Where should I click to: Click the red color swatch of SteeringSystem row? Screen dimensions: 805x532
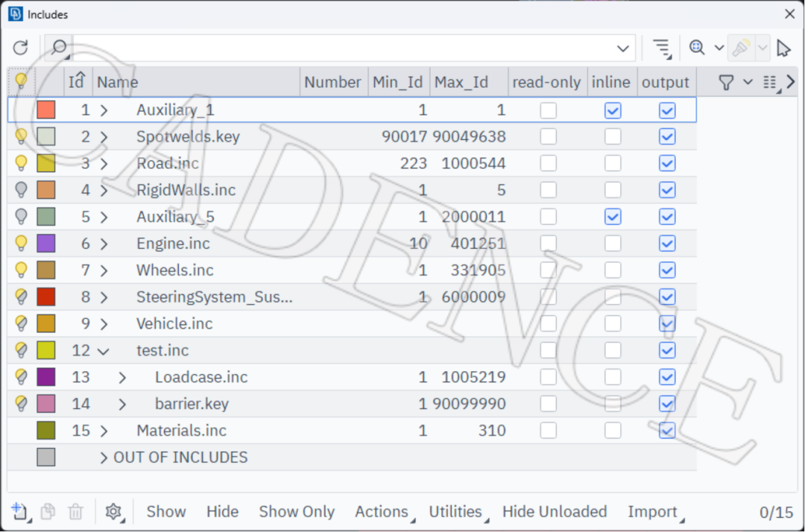46,297
